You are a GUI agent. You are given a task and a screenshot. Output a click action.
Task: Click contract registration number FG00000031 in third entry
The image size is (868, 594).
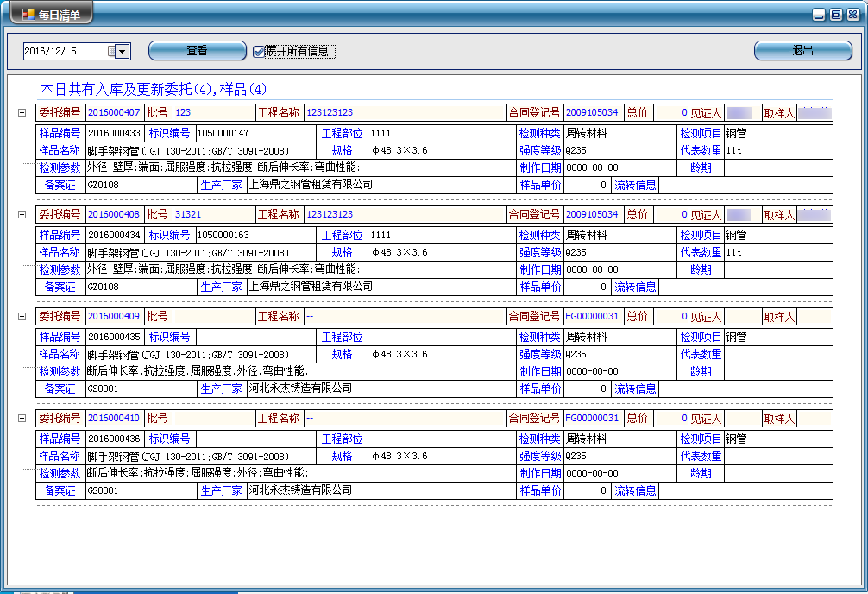tap(592, 317)
